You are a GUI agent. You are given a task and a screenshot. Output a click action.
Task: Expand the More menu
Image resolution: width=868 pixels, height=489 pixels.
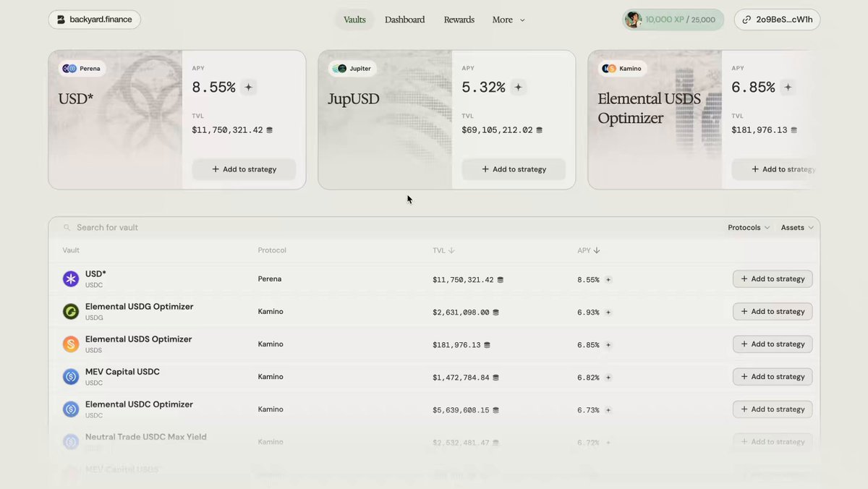click(509, 20)
